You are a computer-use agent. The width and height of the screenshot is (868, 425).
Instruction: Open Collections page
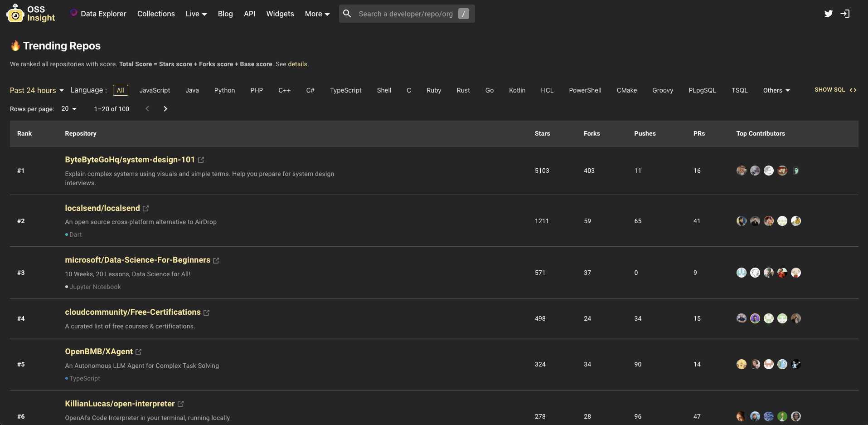click(156, 14)
